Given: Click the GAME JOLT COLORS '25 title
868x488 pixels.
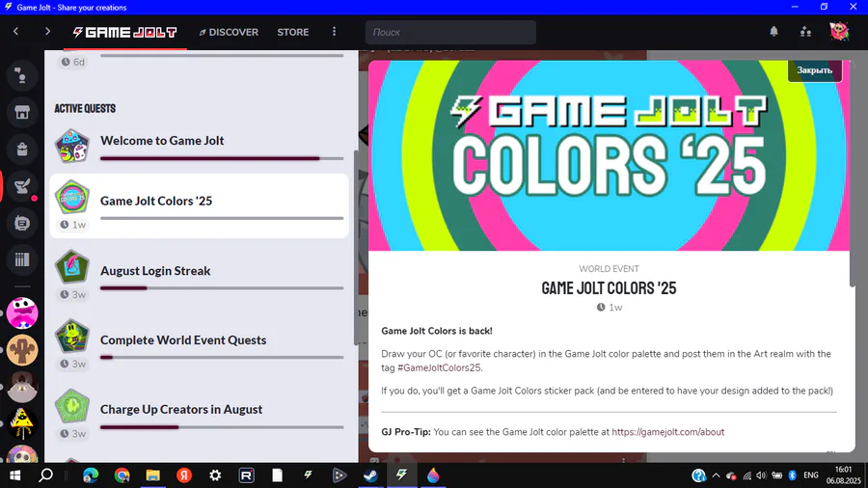Looking at the screenshot, I should (609, 288).
